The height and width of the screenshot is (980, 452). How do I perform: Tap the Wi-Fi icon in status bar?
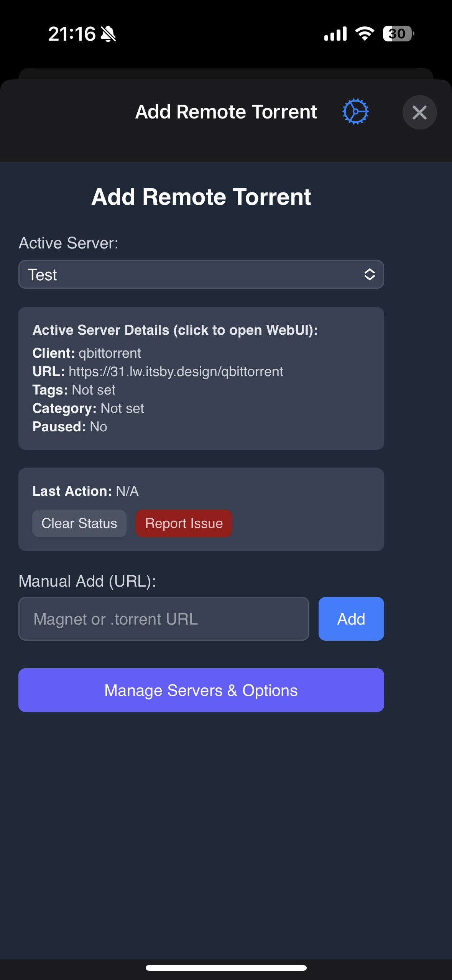[x=365, y=34]
